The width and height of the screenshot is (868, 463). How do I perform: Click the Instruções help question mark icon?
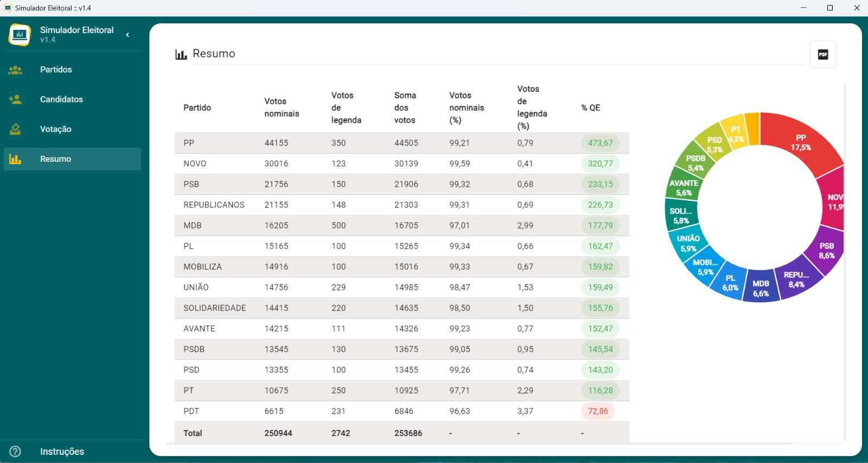click(15, 452)
